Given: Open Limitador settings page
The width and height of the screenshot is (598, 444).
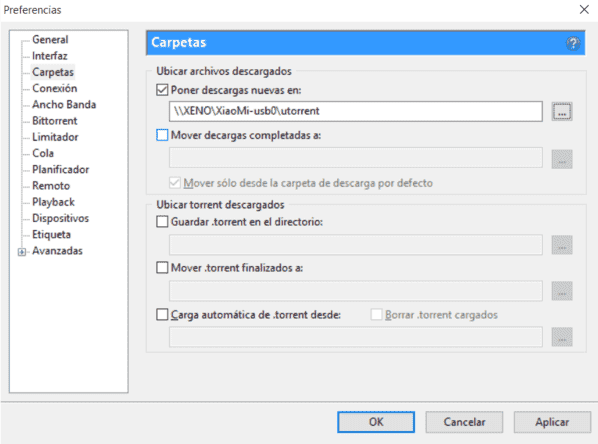Looking at the screenshot, I should tap(55, 137).
